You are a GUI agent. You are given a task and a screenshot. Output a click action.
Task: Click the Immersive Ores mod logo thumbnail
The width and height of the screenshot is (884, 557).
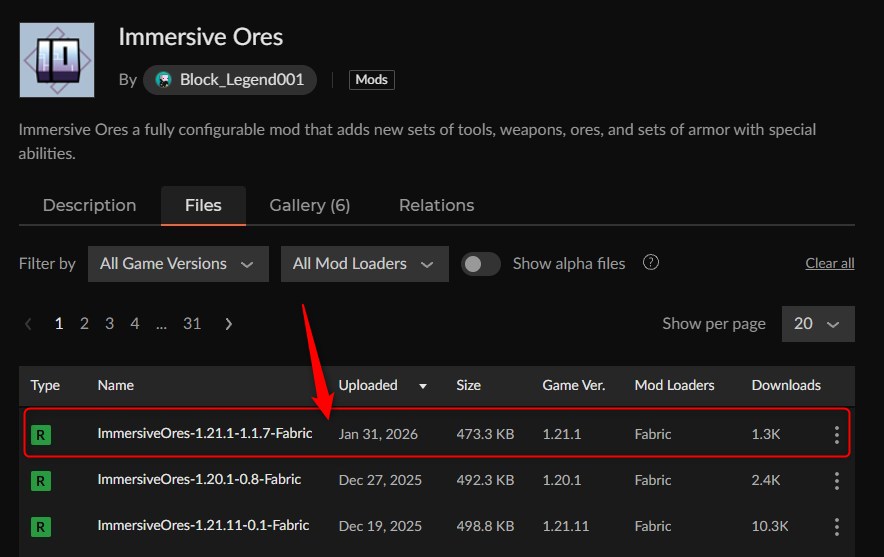point(57,60)
